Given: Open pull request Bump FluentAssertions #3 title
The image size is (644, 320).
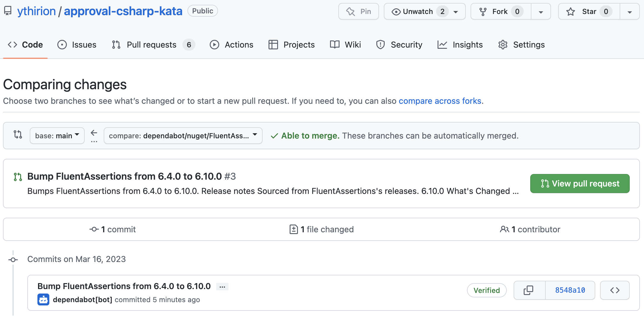Looking at the screenshot, I should (x=132, y=176).
